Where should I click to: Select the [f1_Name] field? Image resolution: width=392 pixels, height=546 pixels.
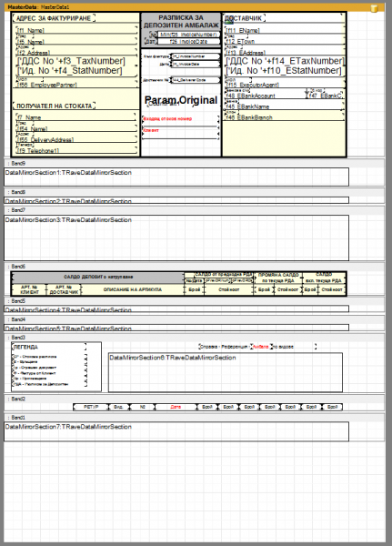pos(76,30)
